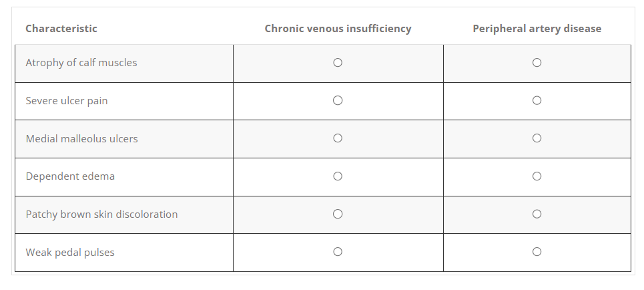This screenshot has width=644, height=290.
Task: Click the Chronic venous insufficiency column header
Action: click(338, 29)
